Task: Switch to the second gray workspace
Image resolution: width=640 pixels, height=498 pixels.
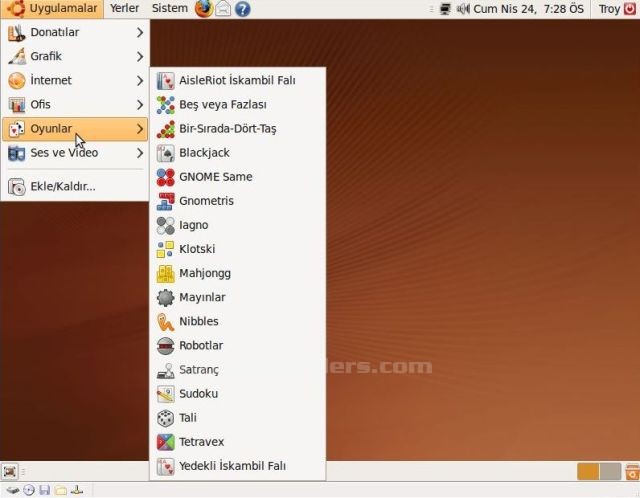Action: pos(610,472)
